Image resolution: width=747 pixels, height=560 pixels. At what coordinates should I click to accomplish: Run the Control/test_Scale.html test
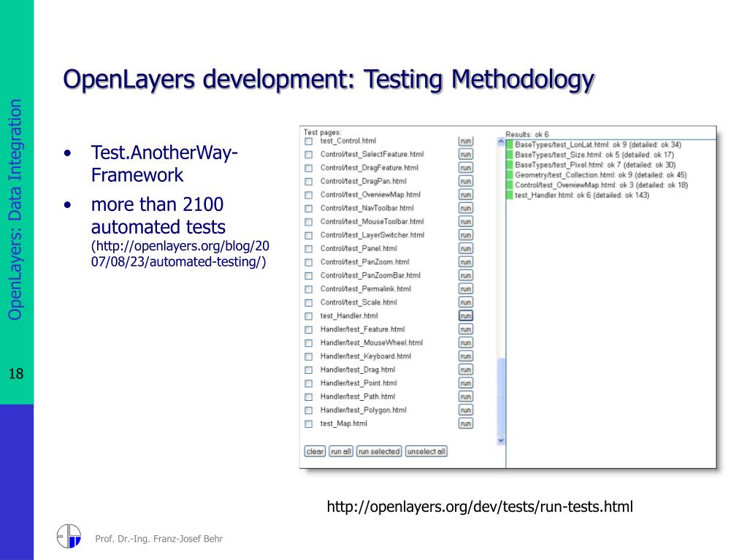pos(465,302)
